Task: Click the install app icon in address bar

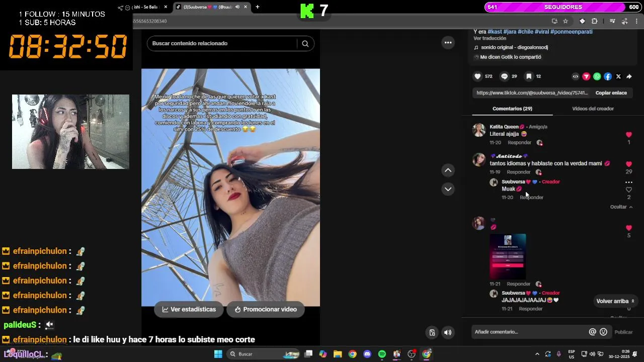Action: click(x=554, y=21)
